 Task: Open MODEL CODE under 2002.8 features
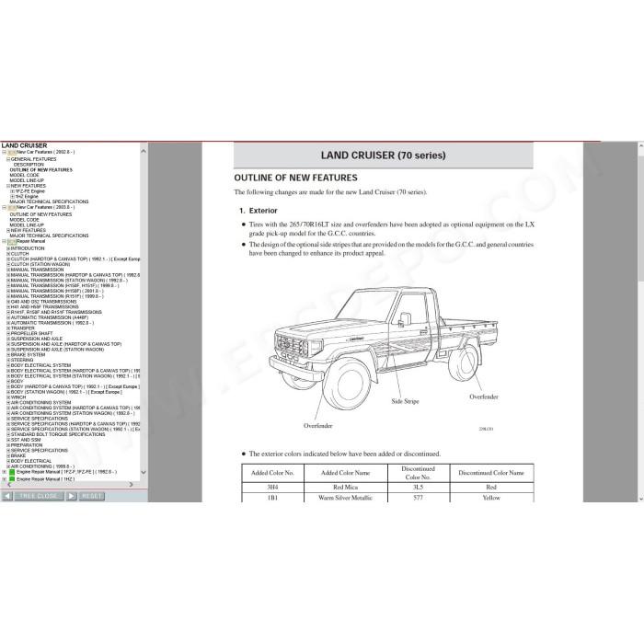click(24, 176)
